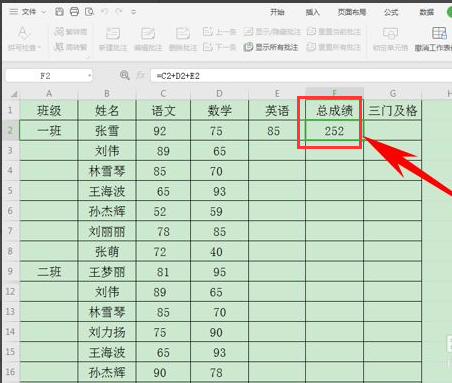Select column B header

[x=107, y=94]
